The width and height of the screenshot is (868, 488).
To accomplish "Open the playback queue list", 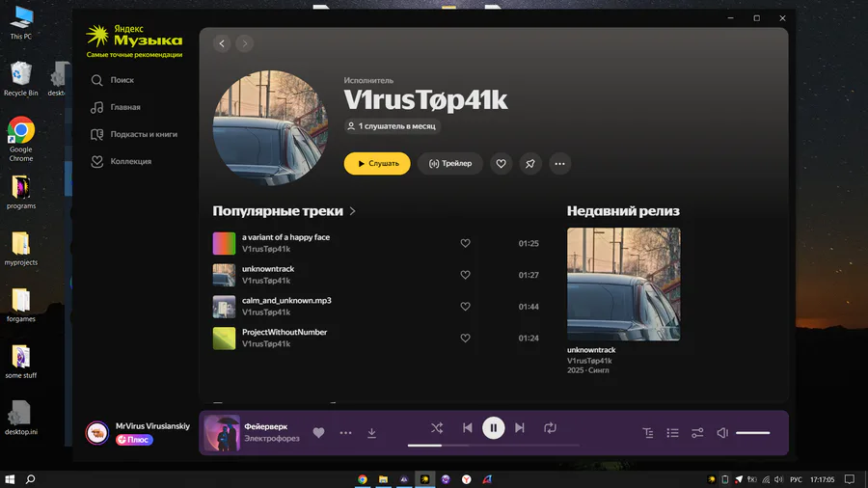I will (672, 433).
